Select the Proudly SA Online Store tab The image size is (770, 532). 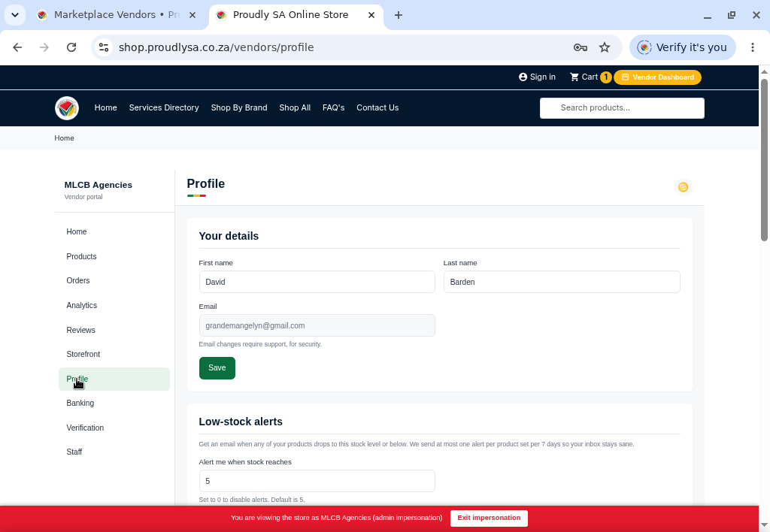(x=296, y=15)
